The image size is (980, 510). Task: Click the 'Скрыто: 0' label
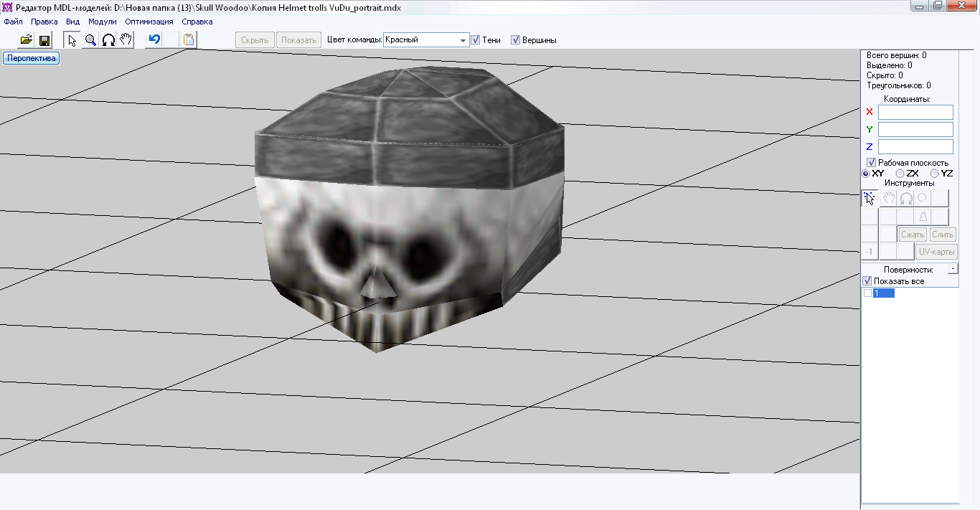pos(885,75)
